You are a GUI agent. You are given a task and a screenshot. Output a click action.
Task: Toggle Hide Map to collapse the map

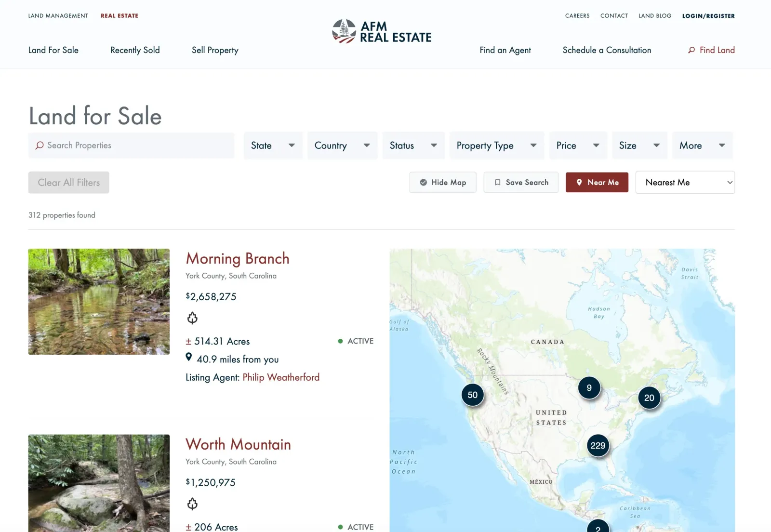click(x=442, y=182)
